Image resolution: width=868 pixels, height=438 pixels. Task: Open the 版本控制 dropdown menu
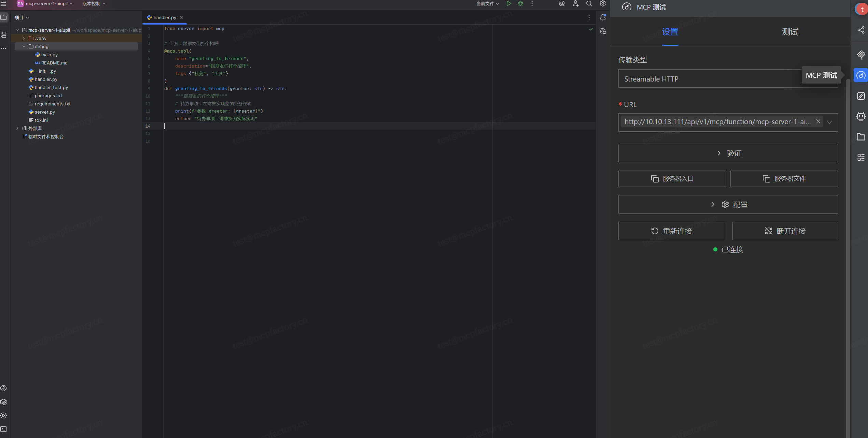click(x=94, y=3)
